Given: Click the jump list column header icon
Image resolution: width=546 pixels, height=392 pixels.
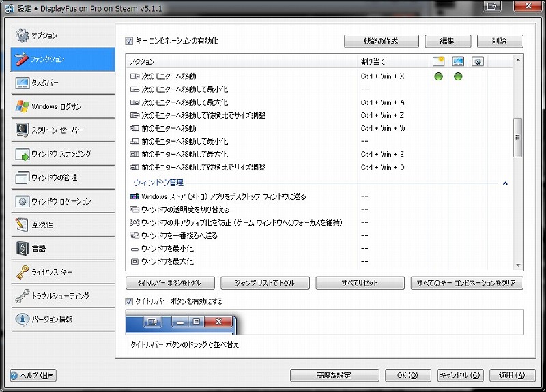Looking at the screenshot, I should click(x=458, y=61).
